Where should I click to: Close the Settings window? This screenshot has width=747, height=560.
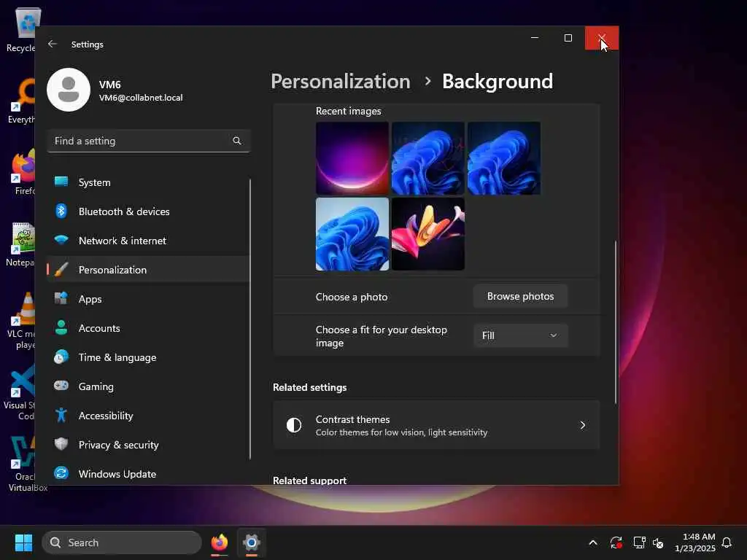pos(602,38)
